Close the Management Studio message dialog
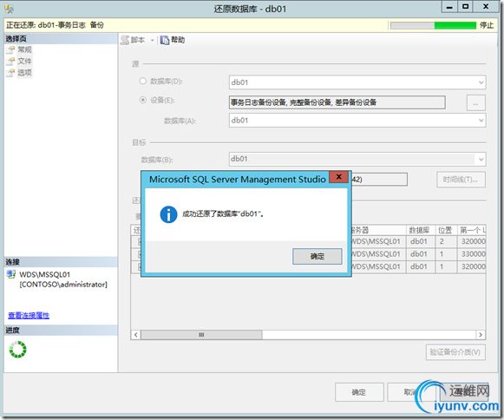The height and width of the screenshot is (420, 504). (339, 176)
